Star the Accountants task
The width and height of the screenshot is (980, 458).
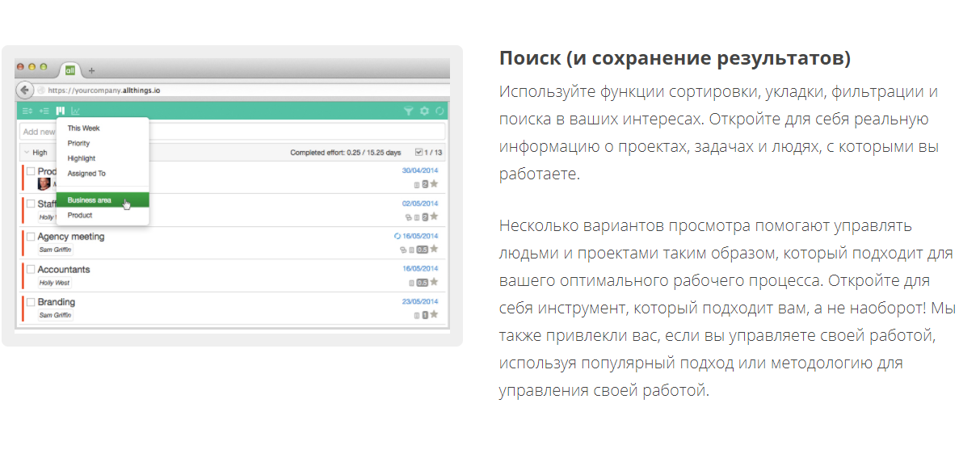click(x=435, y=282)
